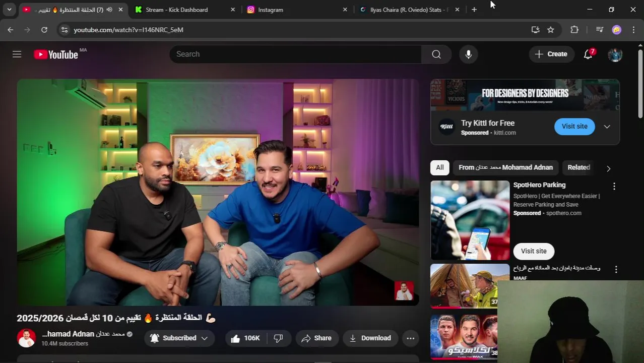View site information icon in address bar
644x363 pixels.
click(64, 30)
